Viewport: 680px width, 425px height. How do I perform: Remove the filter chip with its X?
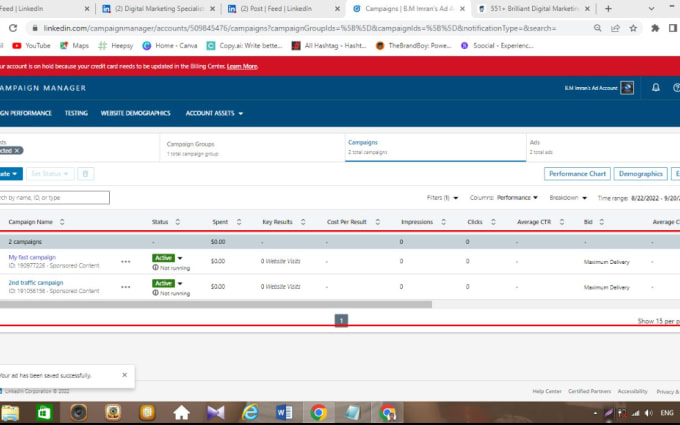[x=17, y=150]
